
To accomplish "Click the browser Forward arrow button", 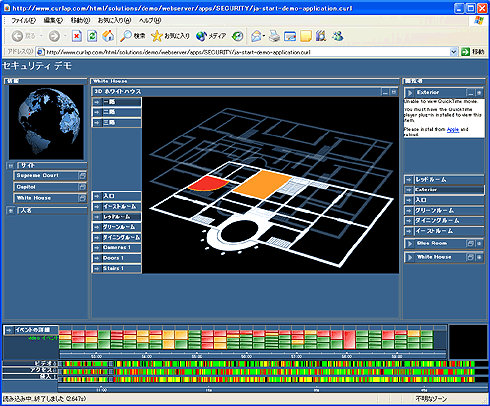I will (54, 36).
